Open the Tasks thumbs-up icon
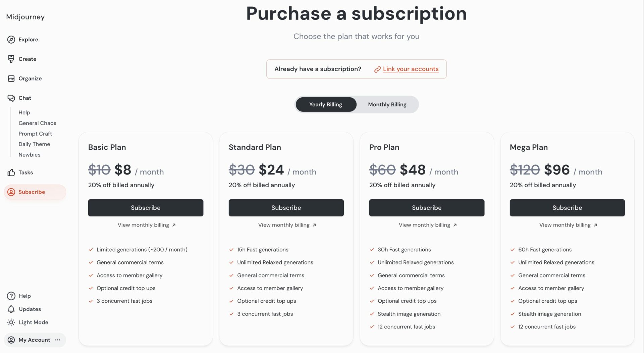644x353 pixels. [11, 172]
